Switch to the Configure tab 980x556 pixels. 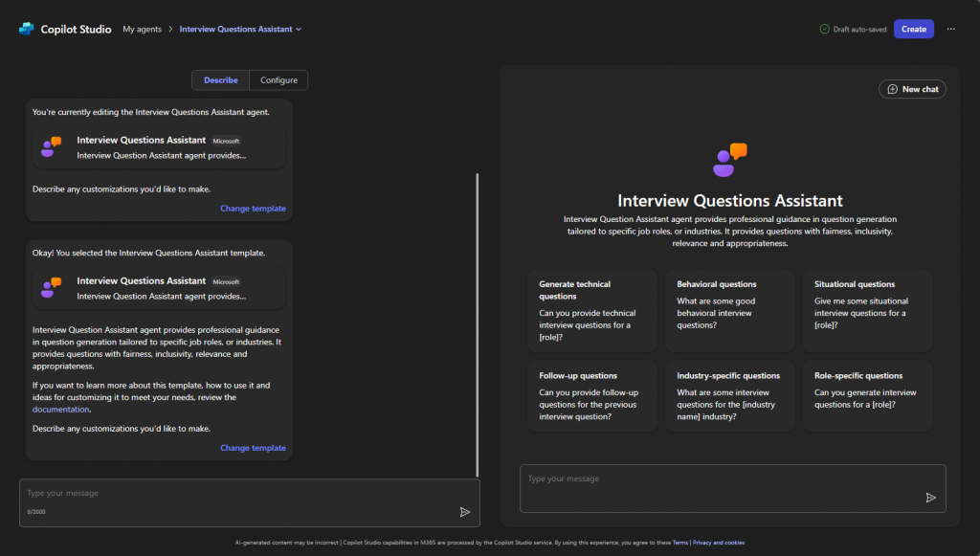278,80
